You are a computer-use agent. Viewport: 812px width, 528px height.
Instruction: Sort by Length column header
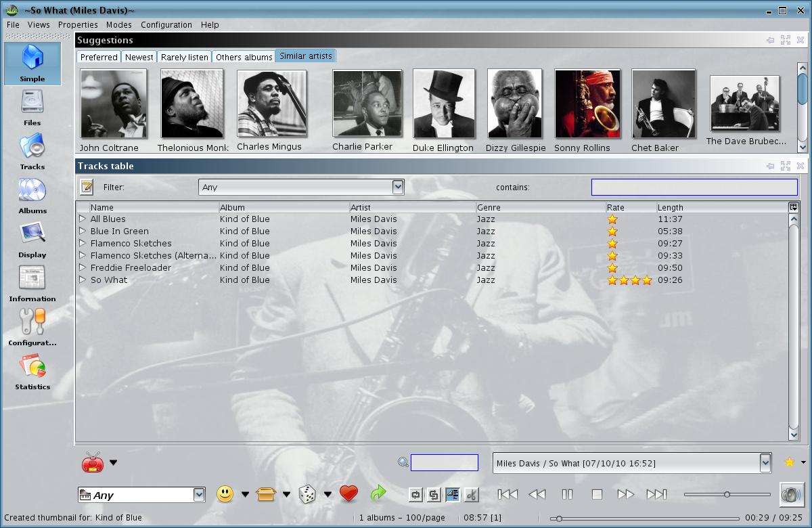tap(722, 207)
